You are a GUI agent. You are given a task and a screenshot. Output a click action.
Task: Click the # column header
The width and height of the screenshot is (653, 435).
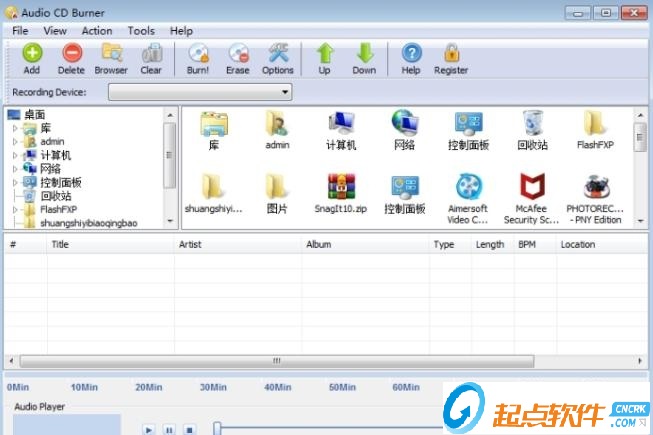(25, 244)
